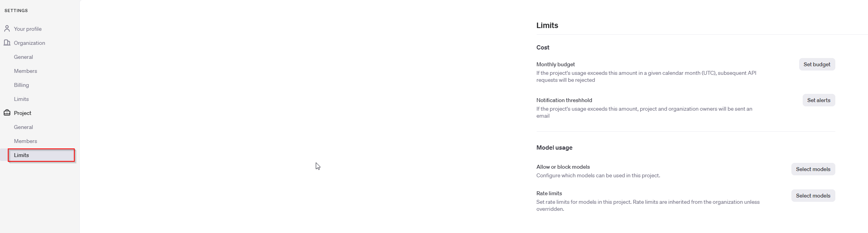Open General under the Project section
Viewport: 868px width, 233px height.
click(x=23, y=127)
